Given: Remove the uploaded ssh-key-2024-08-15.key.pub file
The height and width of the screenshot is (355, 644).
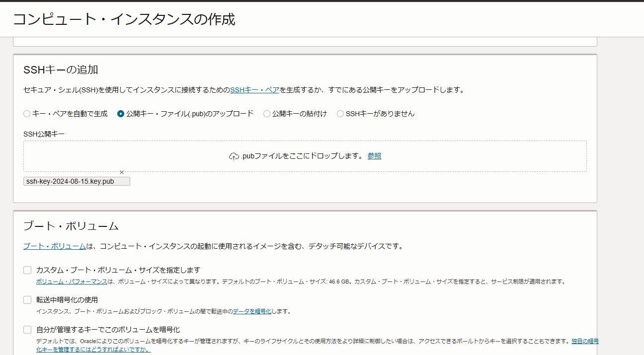Looking at the screenshot, I should 121,172.
